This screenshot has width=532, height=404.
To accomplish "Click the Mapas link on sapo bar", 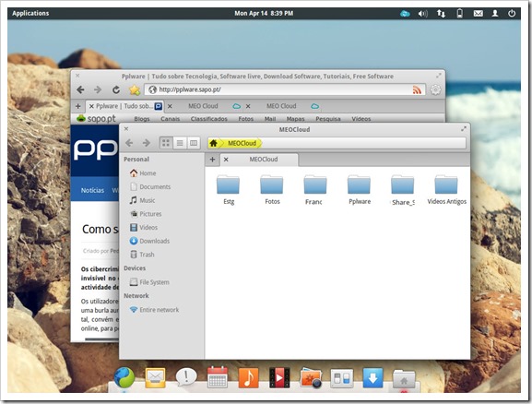I will [x=295, y=119].
